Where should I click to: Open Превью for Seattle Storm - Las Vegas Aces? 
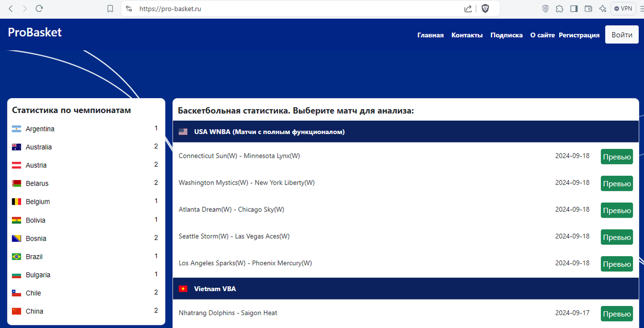point(617,237)
